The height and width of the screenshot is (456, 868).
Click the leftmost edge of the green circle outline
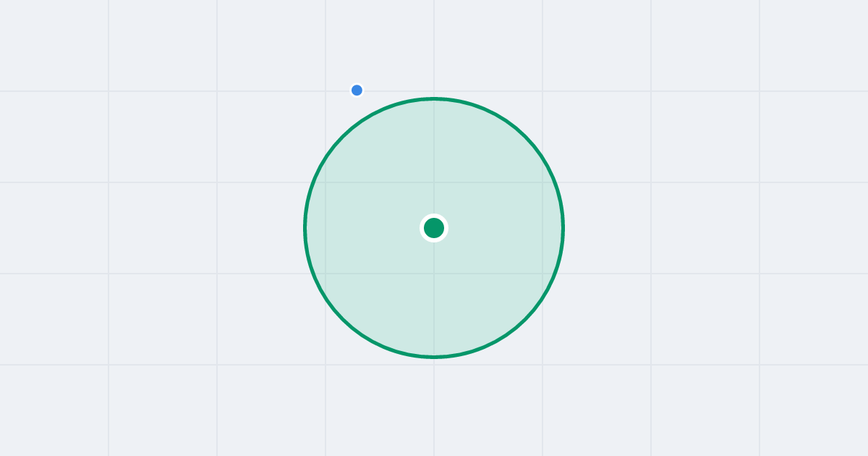pos(305,228)
